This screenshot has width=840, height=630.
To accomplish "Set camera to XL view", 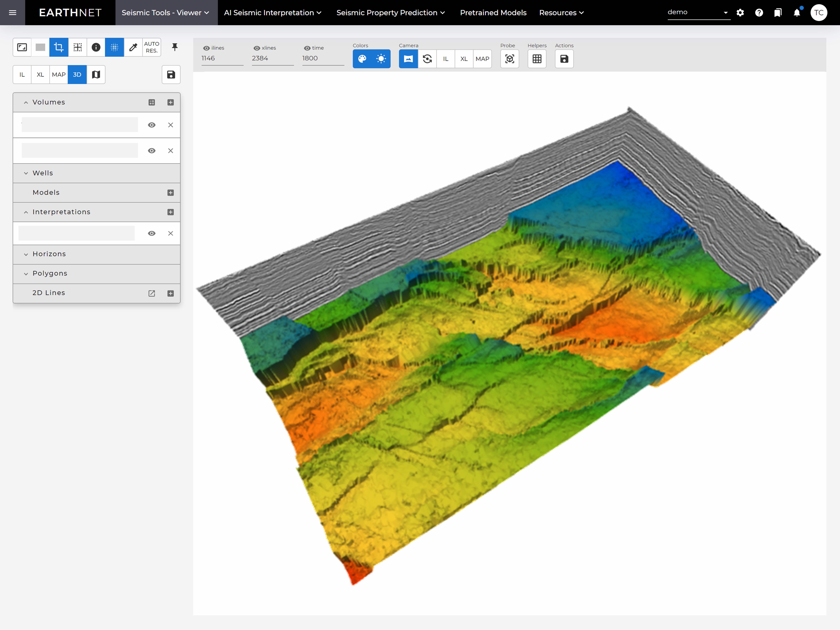I will point(464,59).
